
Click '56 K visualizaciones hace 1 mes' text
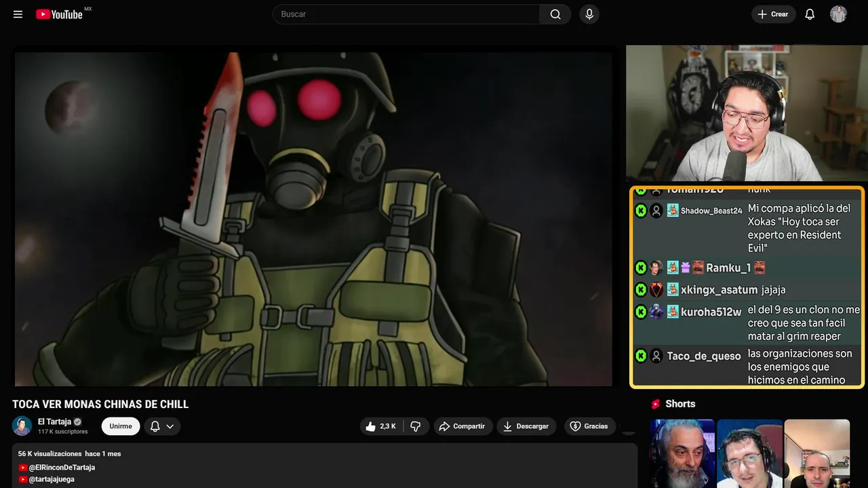click(69, 453)
